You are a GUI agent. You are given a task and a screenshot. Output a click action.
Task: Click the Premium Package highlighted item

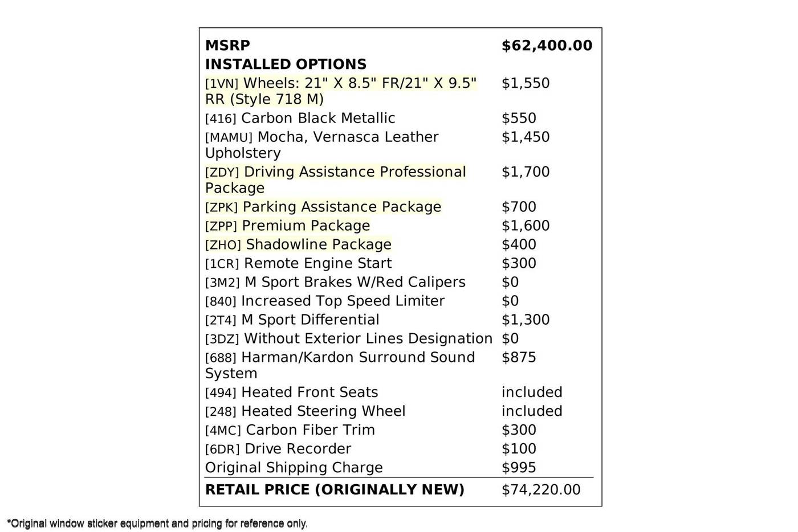coord(288,226)
